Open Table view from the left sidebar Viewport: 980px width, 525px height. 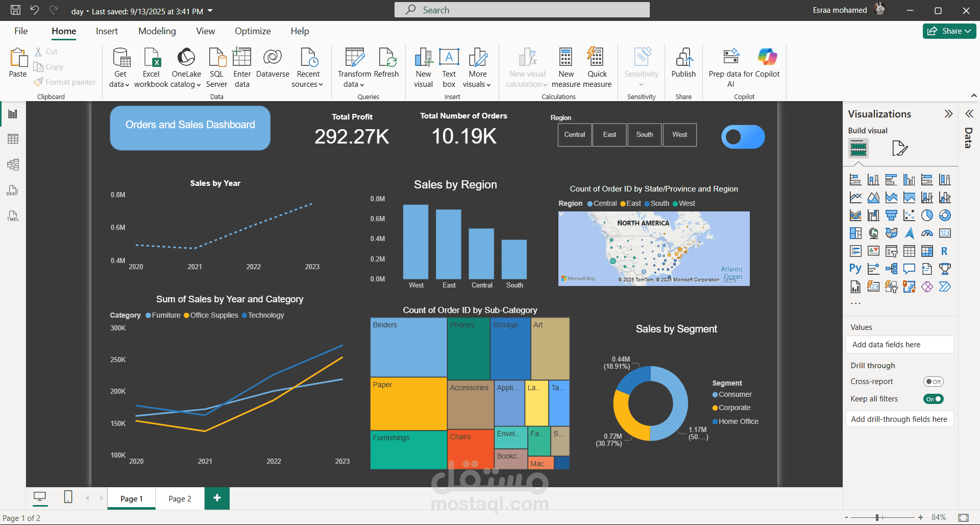point(13,139)
